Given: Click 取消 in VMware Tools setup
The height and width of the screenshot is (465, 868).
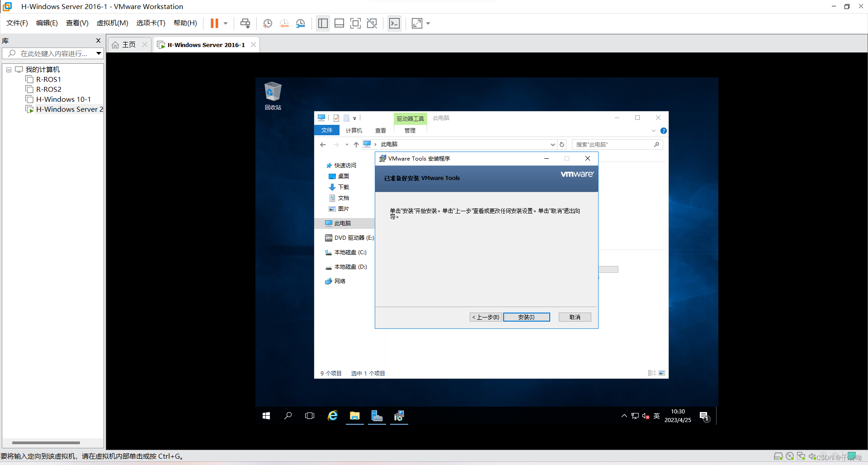Looking at the screenshot, I should click(x=575, y=317).
